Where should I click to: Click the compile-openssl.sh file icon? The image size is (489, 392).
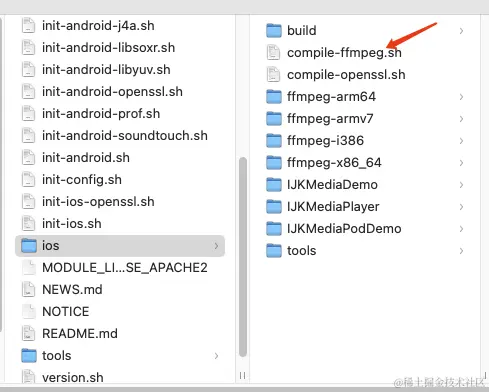pyautogui.click(x=273, y=74)
